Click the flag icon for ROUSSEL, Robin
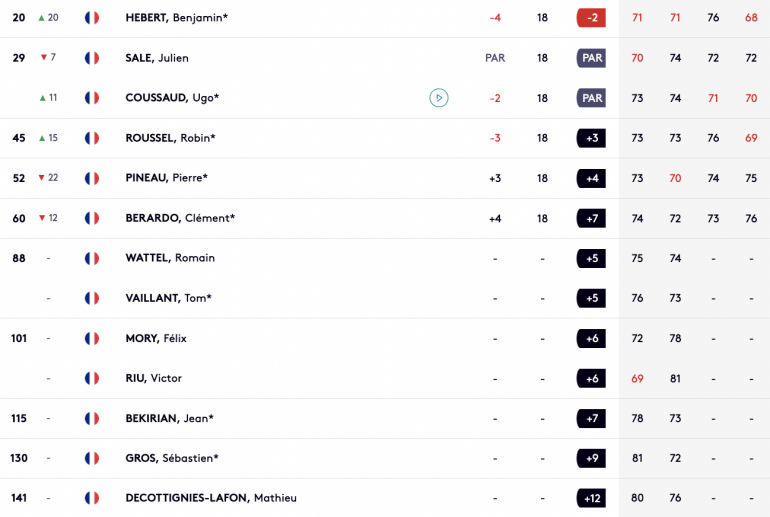The width and height of the screenshot is (770, 517). tap(92, 138)
